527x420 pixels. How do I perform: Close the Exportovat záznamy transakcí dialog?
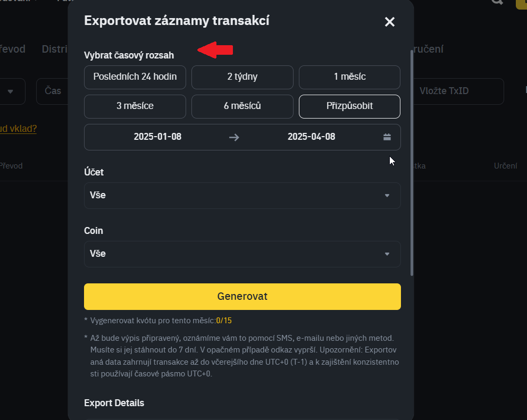[390, 22]
